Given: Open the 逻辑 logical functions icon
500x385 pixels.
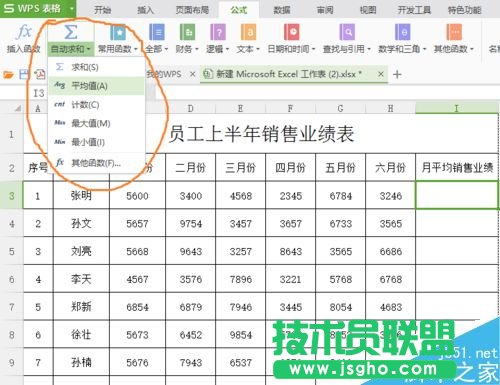Looking at the screenshot, I should [x=218, y=32].
